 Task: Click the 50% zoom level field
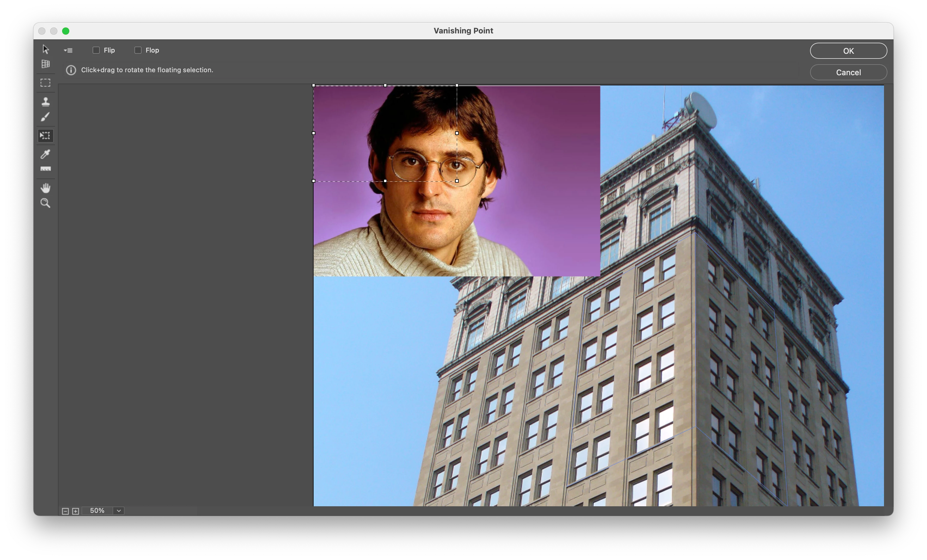point(97,510)
